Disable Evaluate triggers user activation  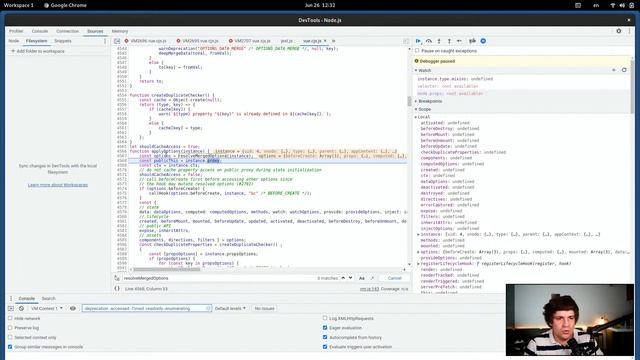(x=325, y=347)
